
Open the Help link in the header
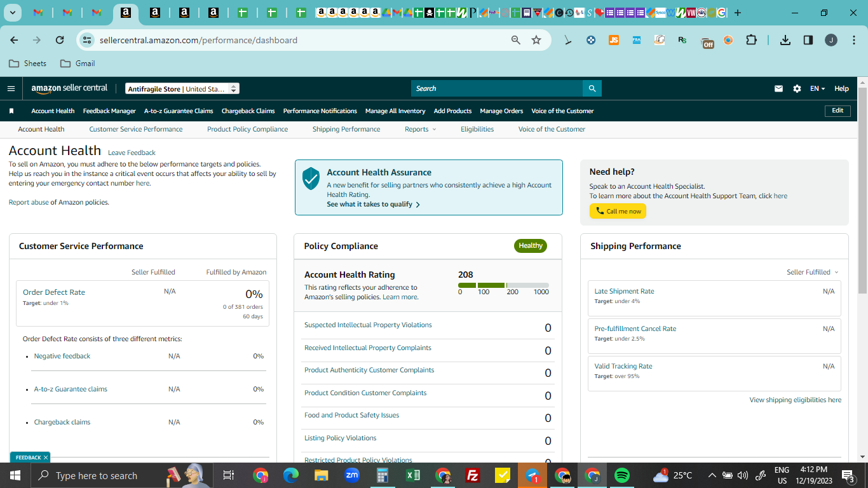click(x=841, y=89)
